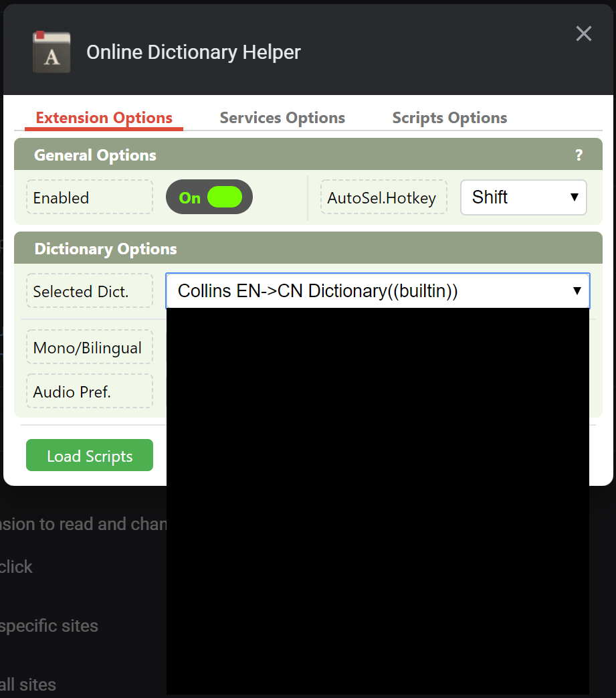616x698 pixels.
Task: Click the Audio Pref. label
Action: [90, 391]
